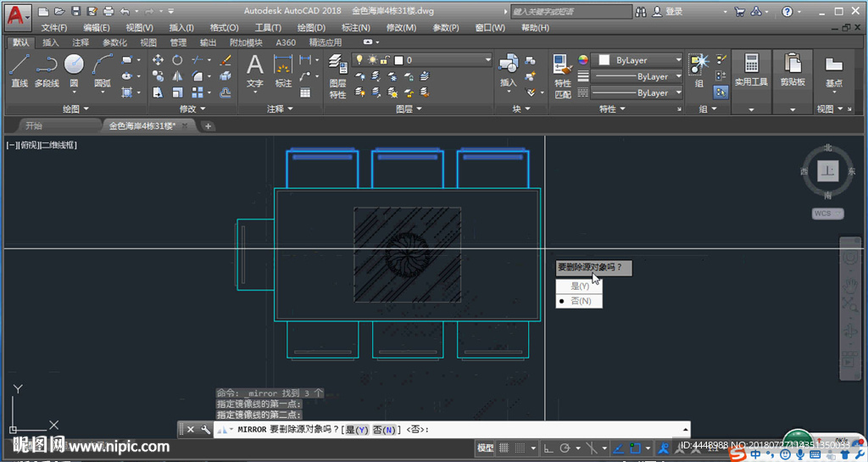
Task: Click the Table tool in Annotation panel
Action: (305, 92)
